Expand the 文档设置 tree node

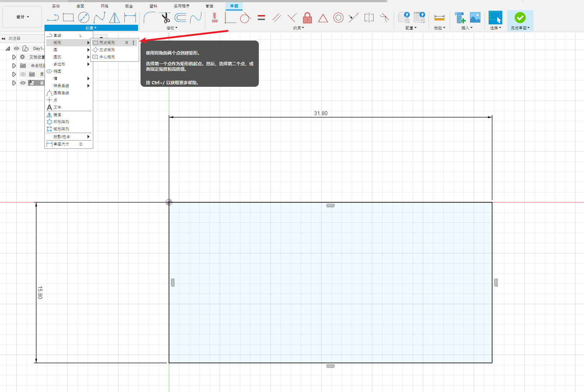tap(14, 57)
